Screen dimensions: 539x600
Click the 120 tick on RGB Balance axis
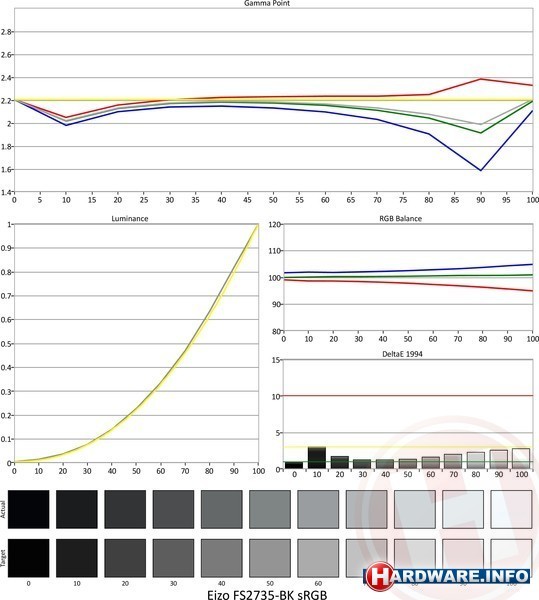point(275,224)
